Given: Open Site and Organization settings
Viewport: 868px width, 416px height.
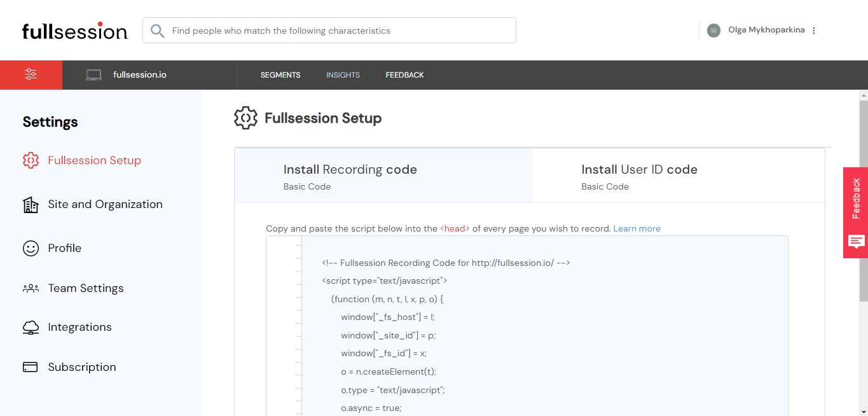Looking at the screenshot, I should pyautogui.click(x=106, y=204).
